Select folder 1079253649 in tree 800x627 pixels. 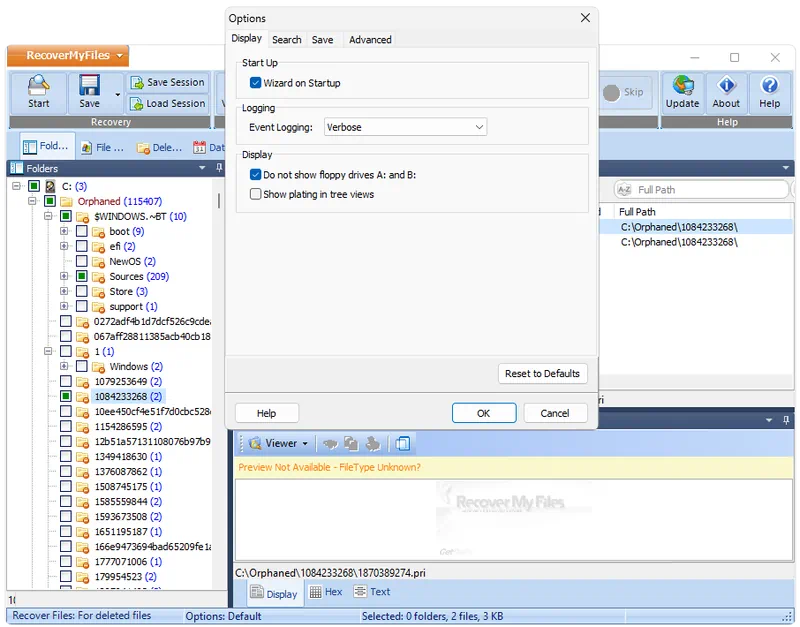[128, 382]
